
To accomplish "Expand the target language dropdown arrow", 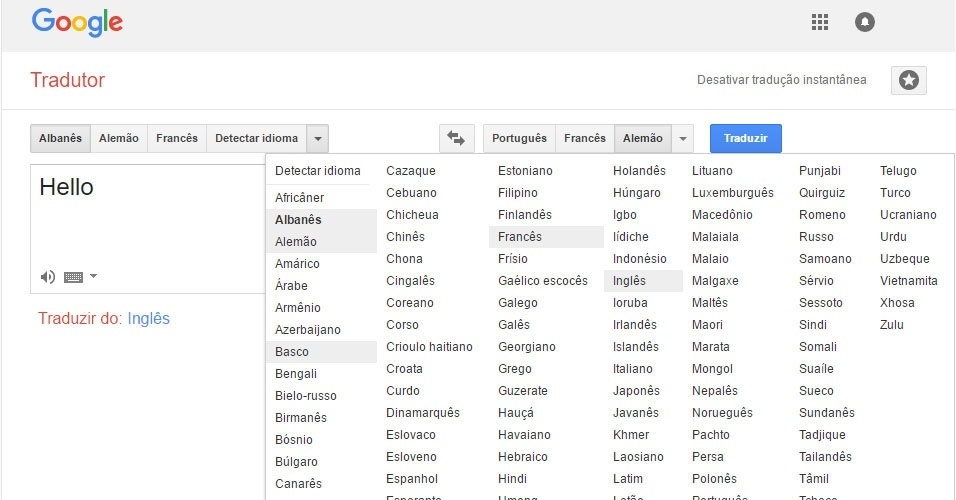I will click(x=683, y=138).
